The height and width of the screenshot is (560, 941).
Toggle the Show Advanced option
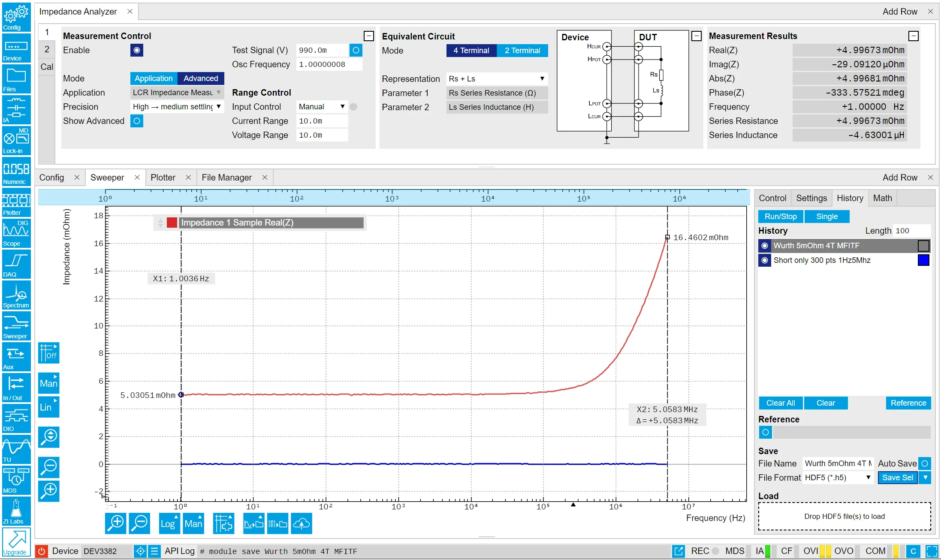137,121
